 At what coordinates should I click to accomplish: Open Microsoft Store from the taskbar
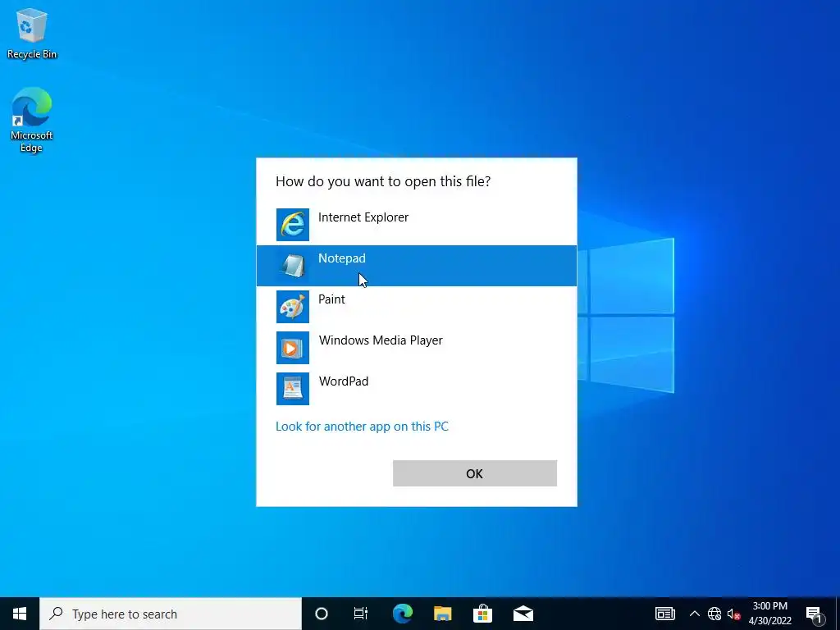(x=482, y=614)
